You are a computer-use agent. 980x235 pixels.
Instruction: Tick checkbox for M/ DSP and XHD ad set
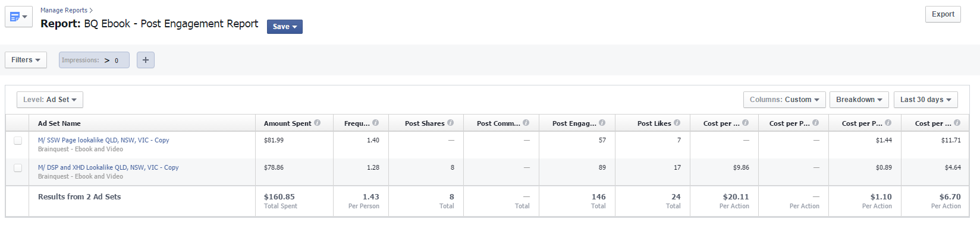[x=18, y=168]
